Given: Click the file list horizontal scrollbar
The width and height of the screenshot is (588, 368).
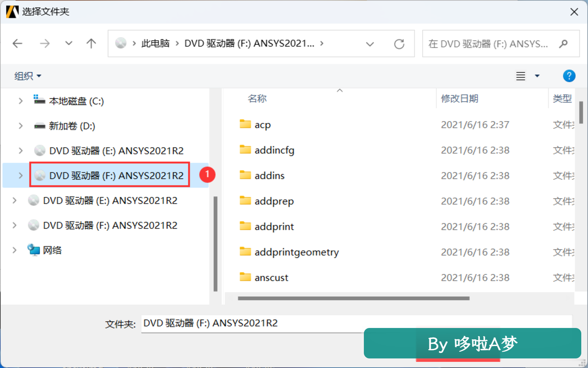Looking at the screenshot, I should (x=354, y=298).
